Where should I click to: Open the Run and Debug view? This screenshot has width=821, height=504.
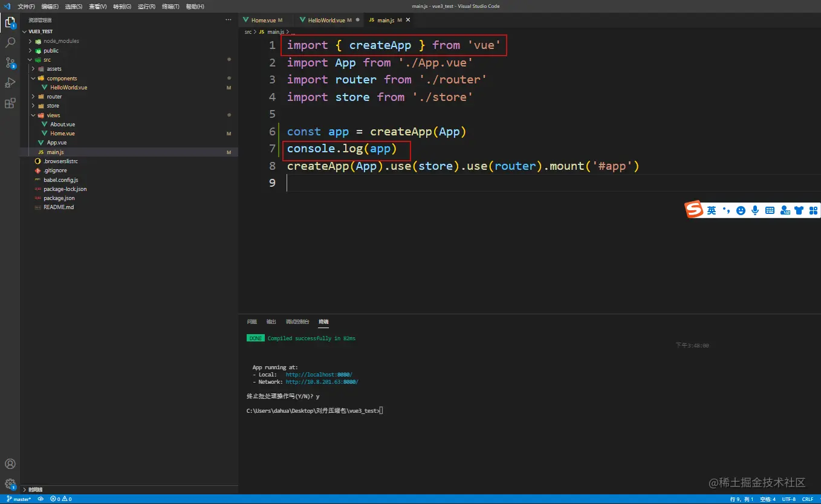coord(10,83)
